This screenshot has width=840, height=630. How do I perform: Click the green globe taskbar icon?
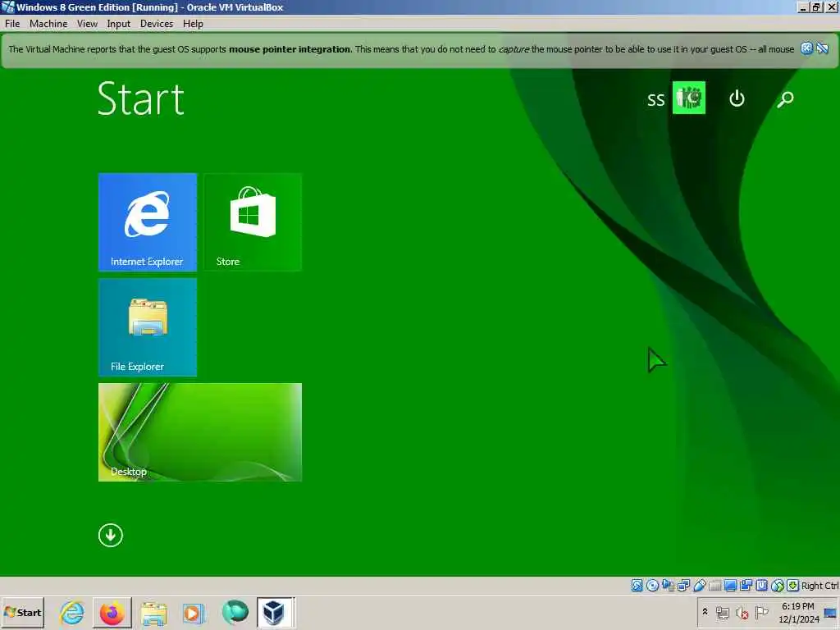pyautogui.click(x=235, y=612)
